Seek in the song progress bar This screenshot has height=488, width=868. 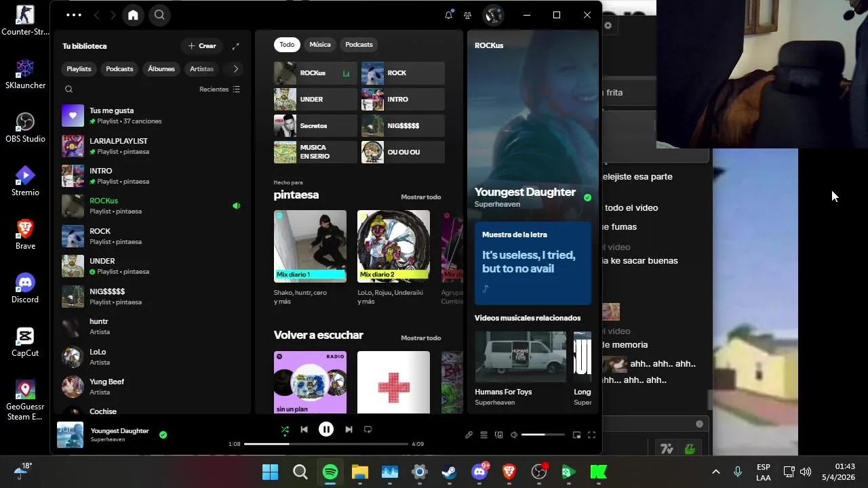326,444
